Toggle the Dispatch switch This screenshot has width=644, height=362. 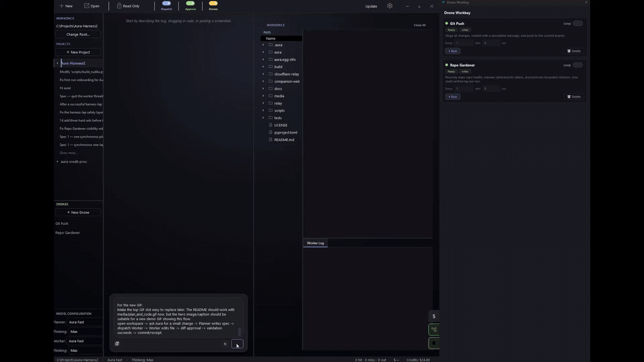166,3
